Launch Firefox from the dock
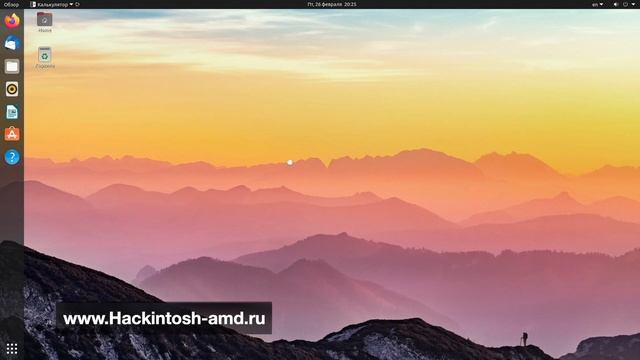The height and width of the screenshot is (360, 640). point(12,21)
